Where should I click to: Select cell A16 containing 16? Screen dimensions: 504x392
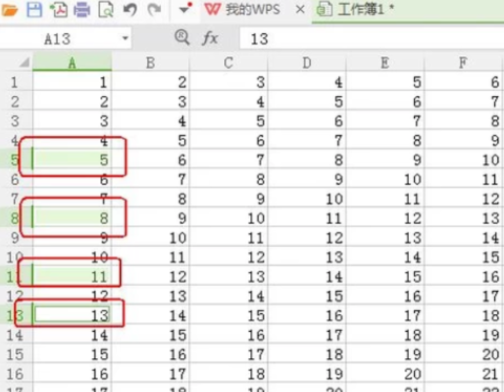[72, 374]
